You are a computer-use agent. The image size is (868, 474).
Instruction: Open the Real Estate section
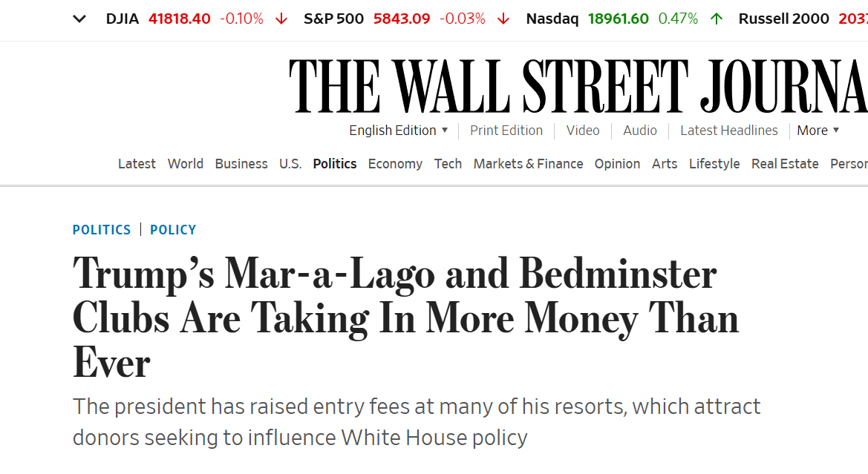pos(784,164)
